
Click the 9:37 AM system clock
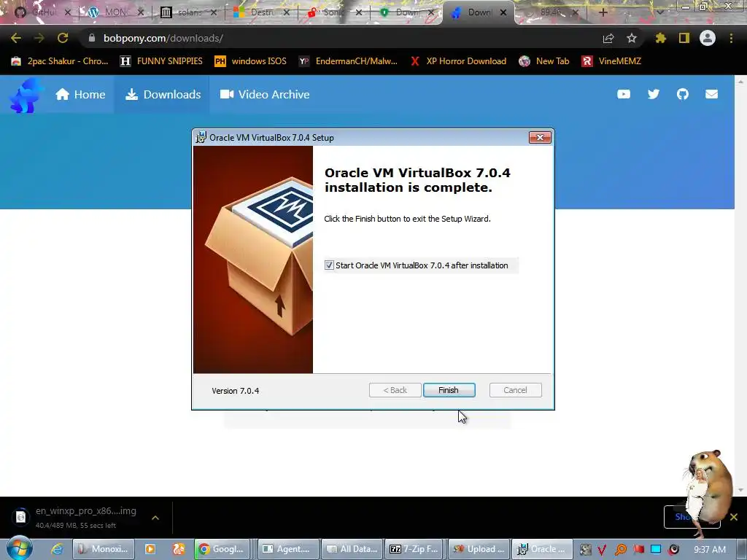pyautogui.click(x=710, y=550)
